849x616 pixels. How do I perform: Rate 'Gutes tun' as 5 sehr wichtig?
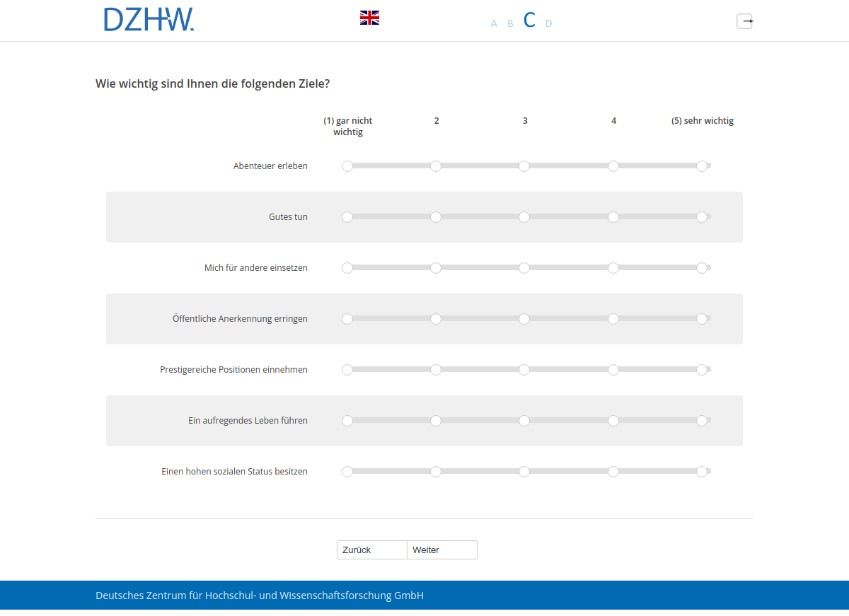tap(701, 217)
